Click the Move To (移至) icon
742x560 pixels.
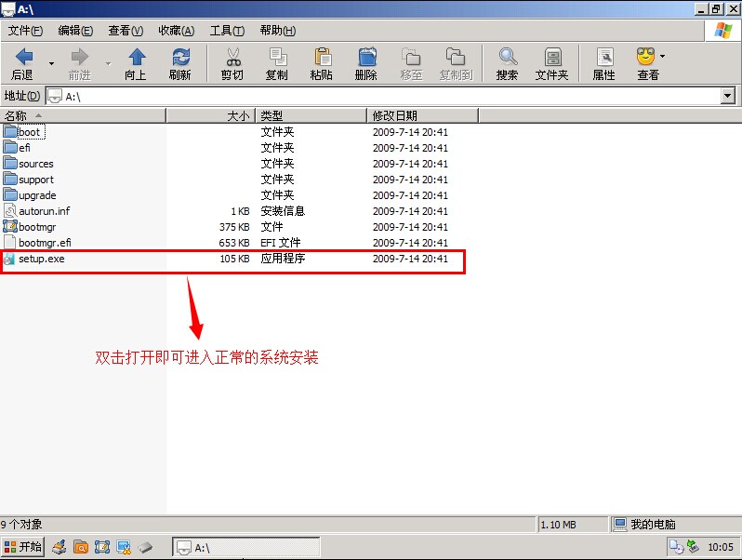(411, 57)
